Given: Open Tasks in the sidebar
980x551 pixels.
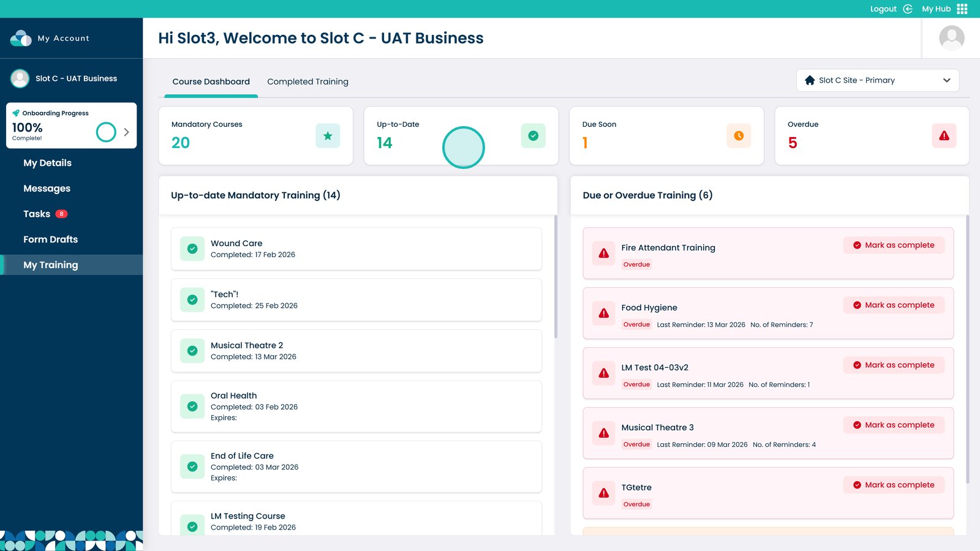Looking at the screenshot, I should [x=37, y=214].
